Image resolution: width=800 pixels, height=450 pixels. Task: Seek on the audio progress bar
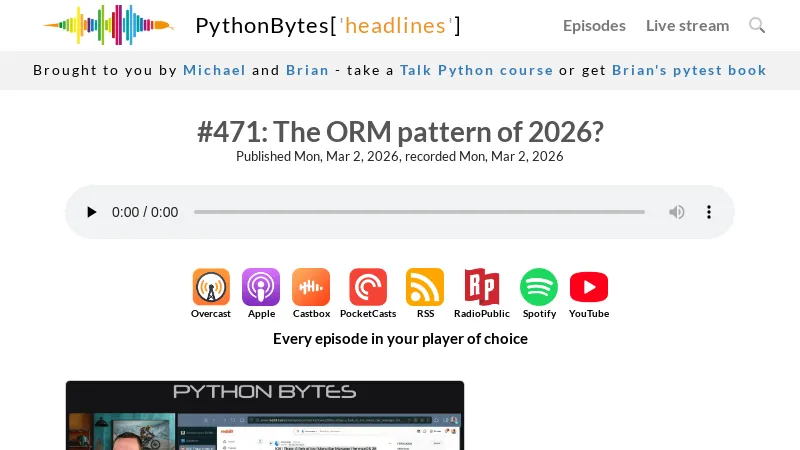pyautogui.click(x=419, y=212)
